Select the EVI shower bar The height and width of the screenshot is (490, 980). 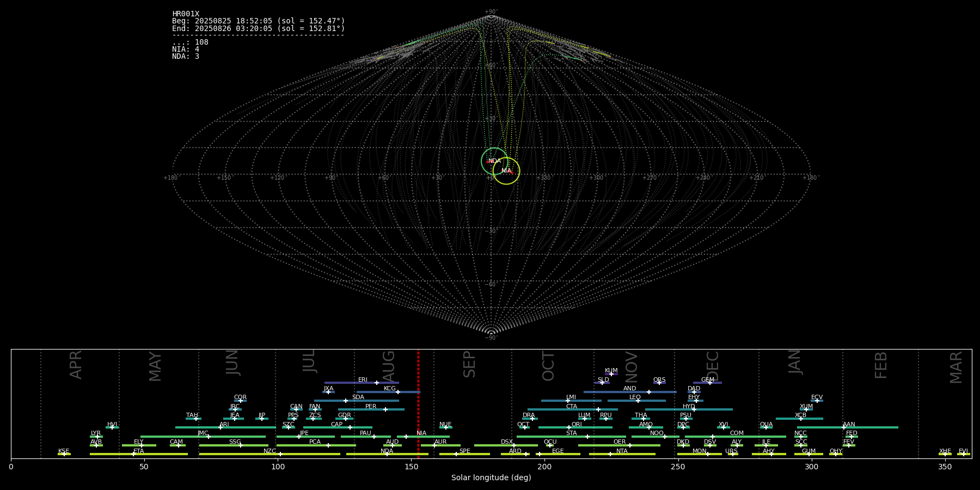(x=964, y=454)
